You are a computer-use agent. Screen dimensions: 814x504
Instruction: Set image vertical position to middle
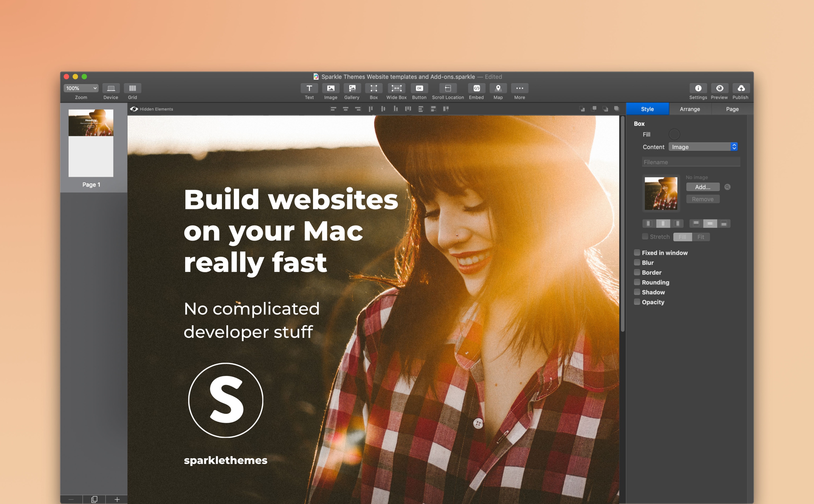click(x=710, y=223)
